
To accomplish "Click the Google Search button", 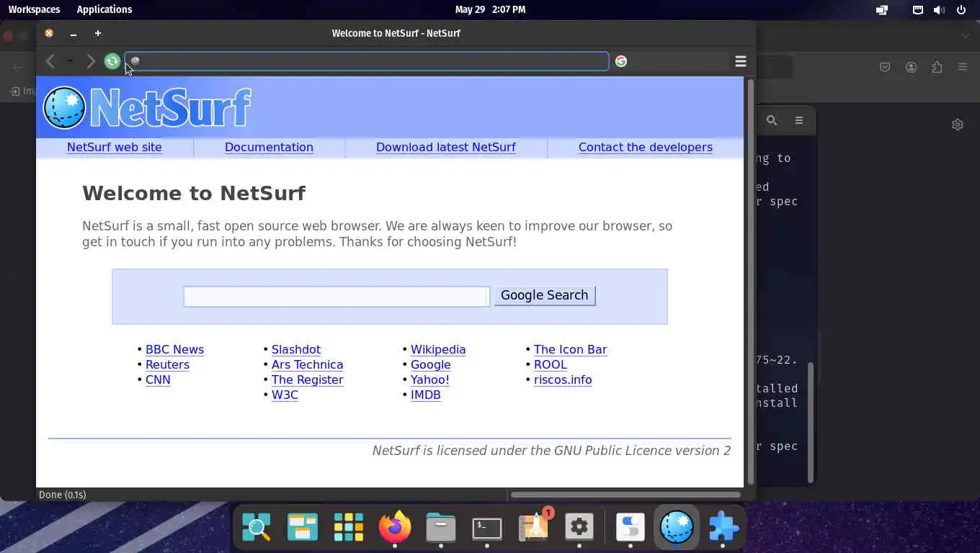I will tap(545, 295).
